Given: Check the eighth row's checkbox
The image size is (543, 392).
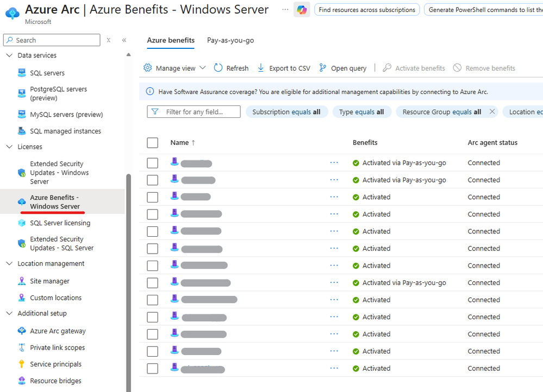Looking at the screenshot, I should pyautogui.click(x=152, y=283).
